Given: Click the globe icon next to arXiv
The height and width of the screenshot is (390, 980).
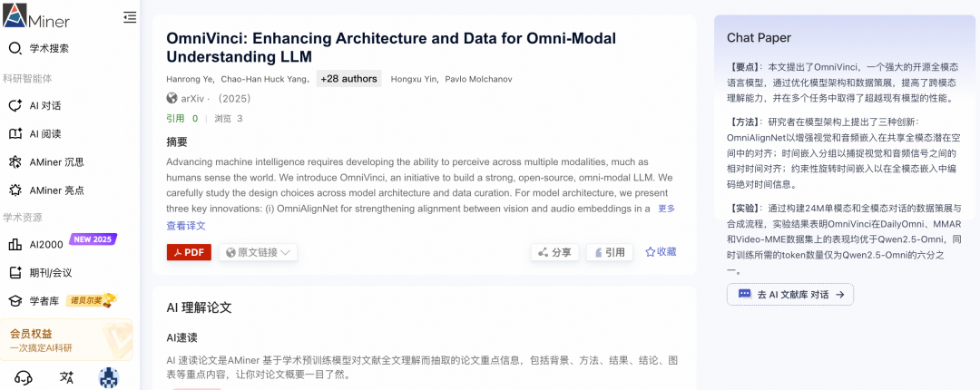Looking at the screenshot, I should pos(171,98).
